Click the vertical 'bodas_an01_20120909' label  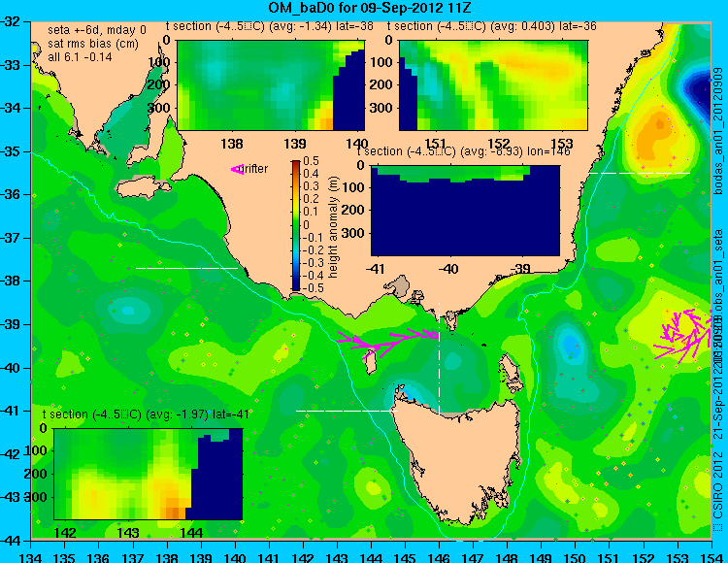tap(718, 131)
